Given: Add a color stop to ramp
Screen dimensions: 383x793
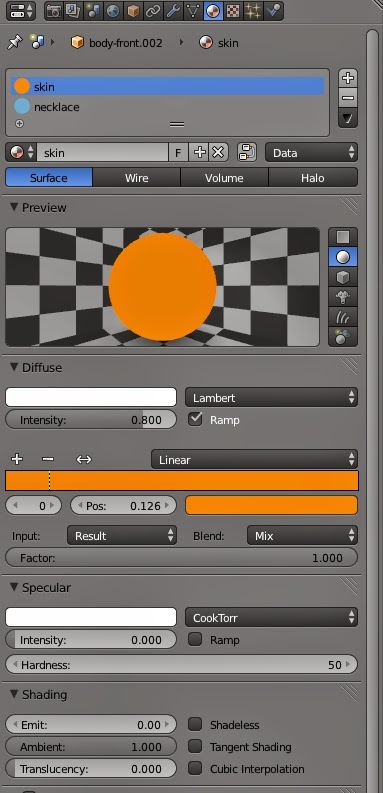Looking at the screenshot, I should (17, 459).
